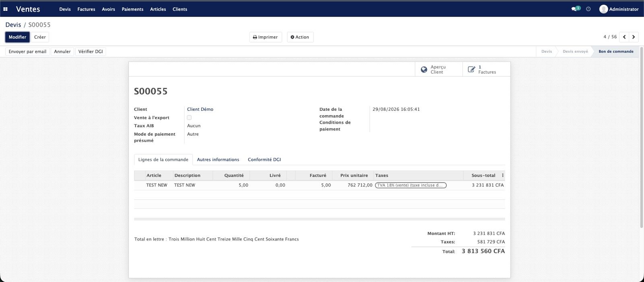
Task: Open the Imprimer dropdown
Action: [266, 37]
